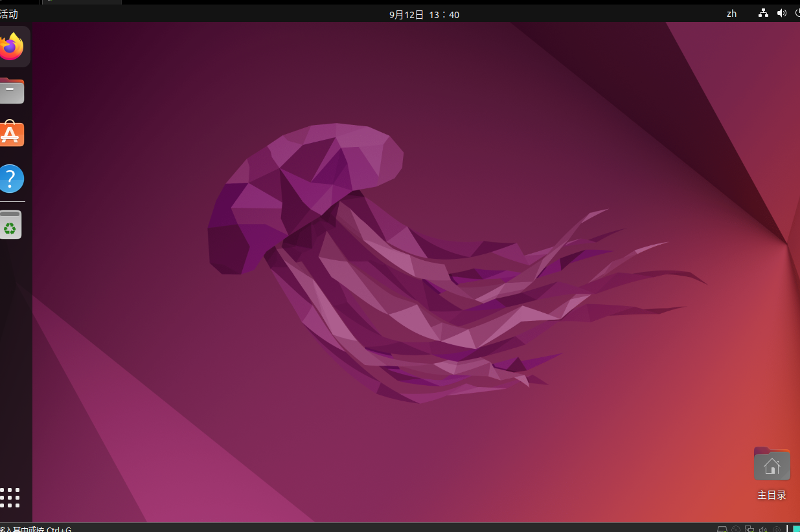Click the speaker volume icon in top bar
This screenshot has width=800, height=532.
[x=781, y=14]
